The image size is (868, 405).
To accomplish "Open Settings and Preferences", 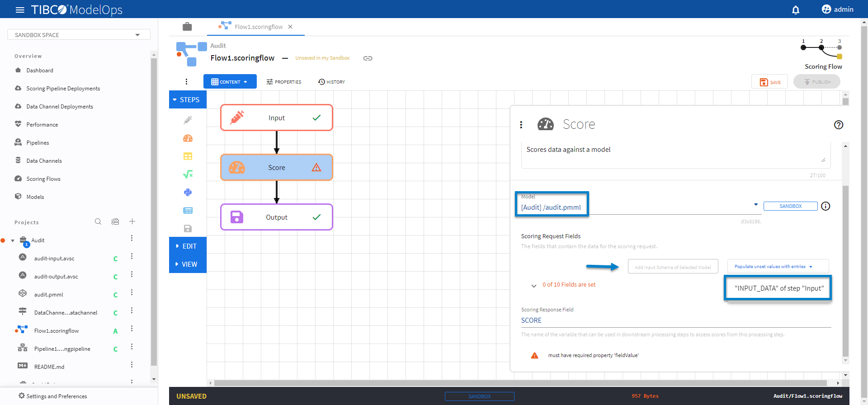I will point(52,396).
